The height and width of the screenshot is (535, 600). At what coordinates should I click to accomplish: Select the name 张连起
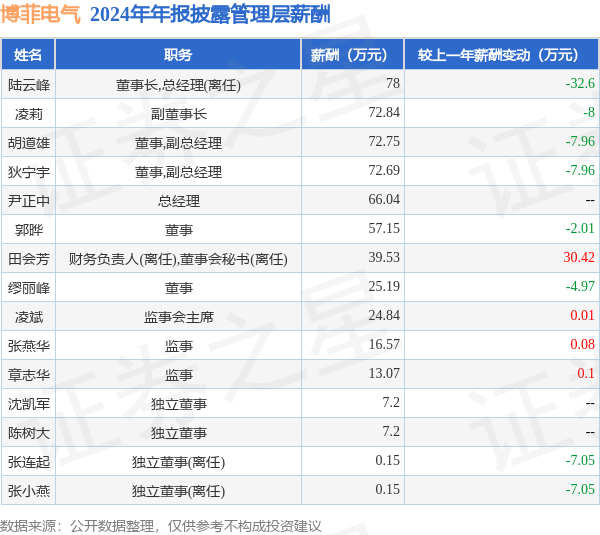29,463
